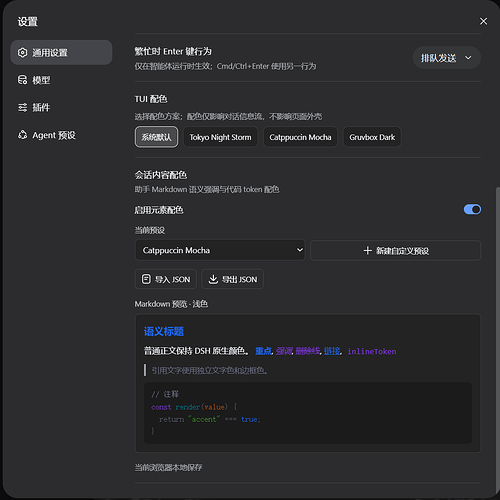Click the Agent 预设 icon in sidebar
Image resolution: width=500 pixels, height=500 pixels.
(x=22, y=135)
